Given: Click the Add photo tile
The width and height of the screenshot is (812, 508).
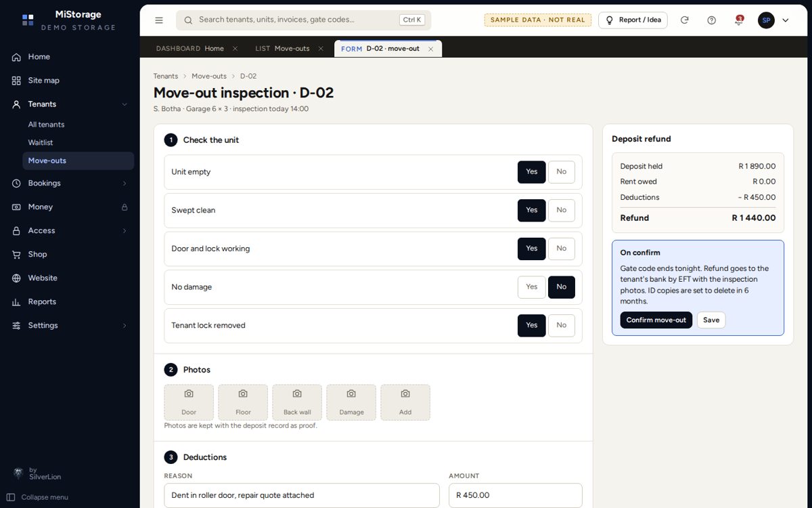Looking at the screenshot, I should pyautogui.click(x=405, y=402).
